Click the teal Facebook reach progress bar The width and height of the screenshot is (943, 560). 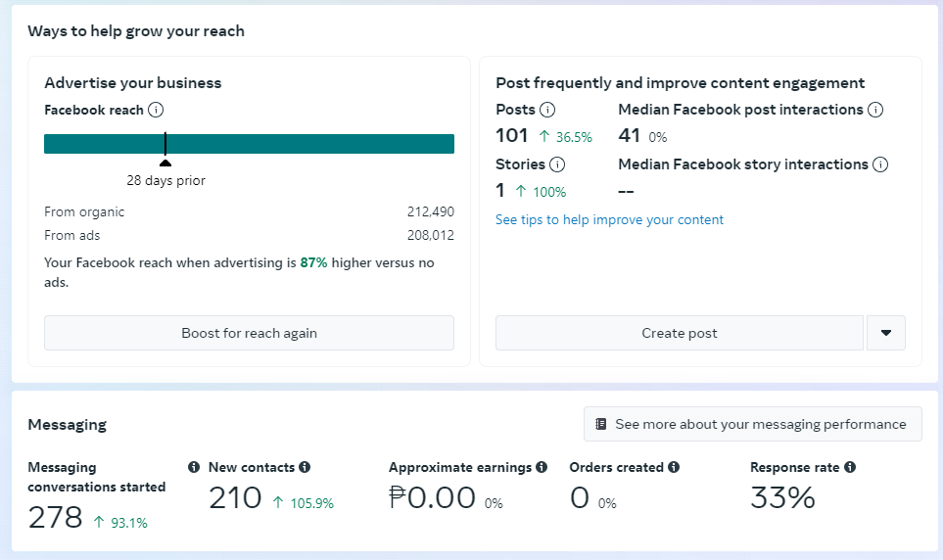pos(294,144)
